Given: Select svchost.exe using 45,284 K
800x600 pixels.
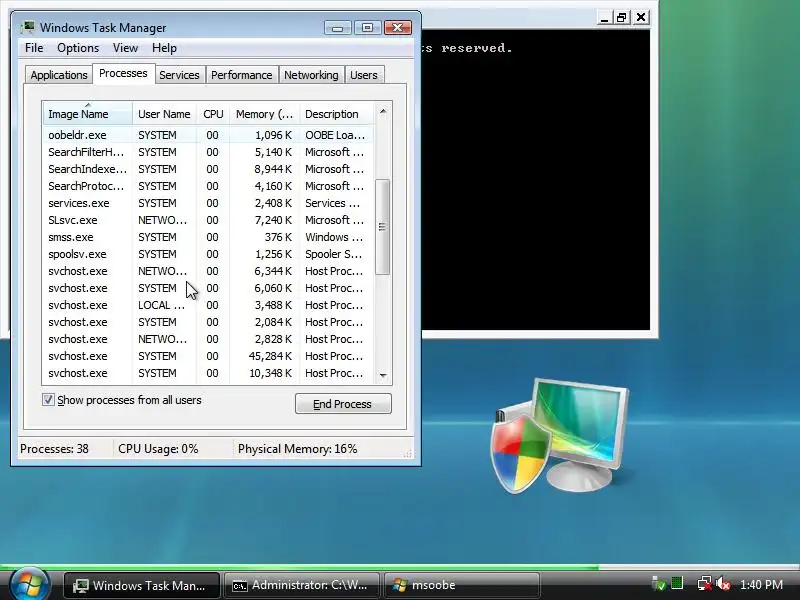Looking at the screenshot, I should pyautogui.click(x=208, y=356).
